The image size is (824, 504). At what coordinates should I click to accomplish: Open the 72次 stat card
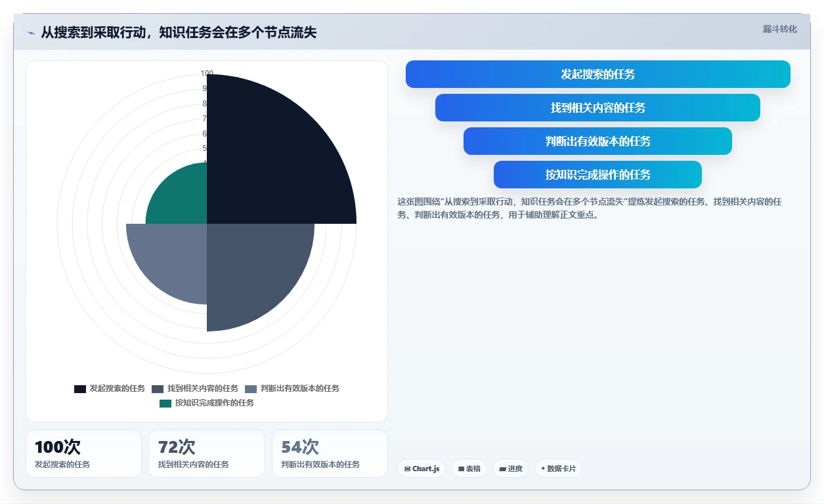click(x=207, y=453)
